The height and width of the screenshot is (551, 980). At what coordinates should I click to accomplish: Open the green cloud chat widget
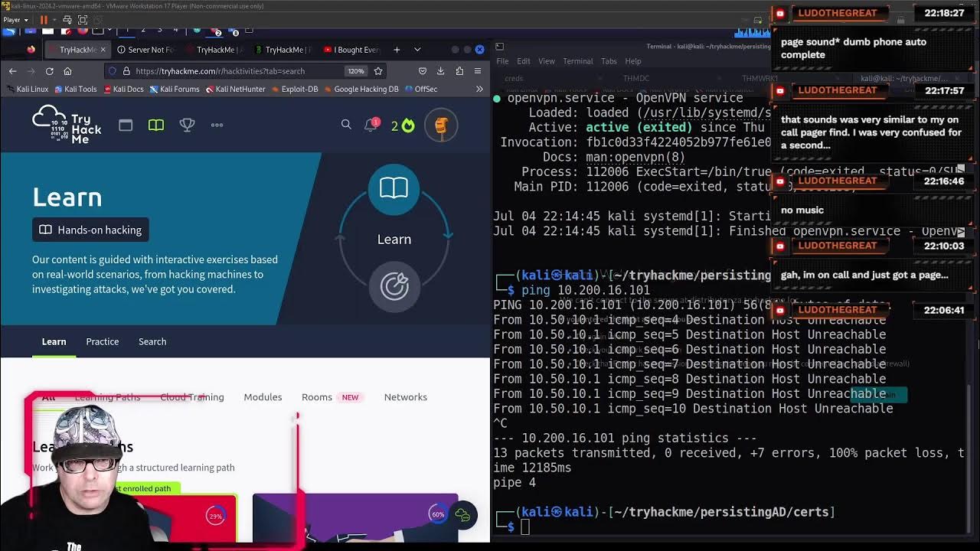coord(462,515)
